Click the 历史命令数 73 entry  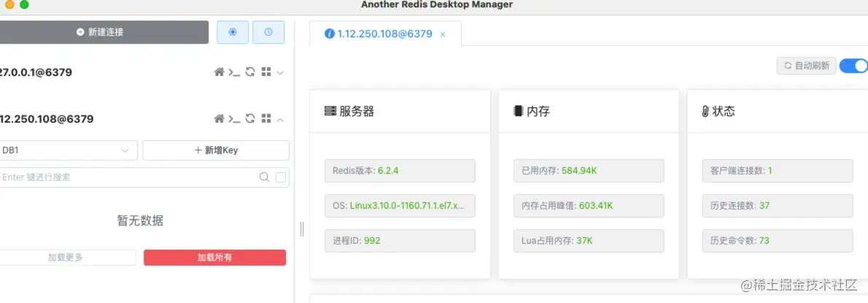pyautogui.click(x=778, y=240)
